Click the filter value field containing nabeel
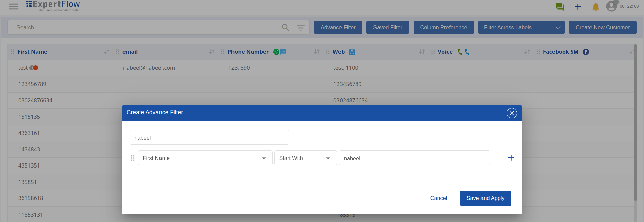Viewport: 644px width, 222px height. click(x=414, y=158)
